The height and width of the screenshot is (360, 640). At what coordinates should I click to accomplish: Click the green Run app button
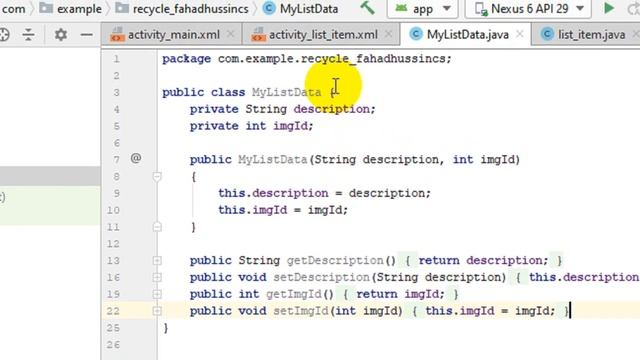tap(609, 8)
